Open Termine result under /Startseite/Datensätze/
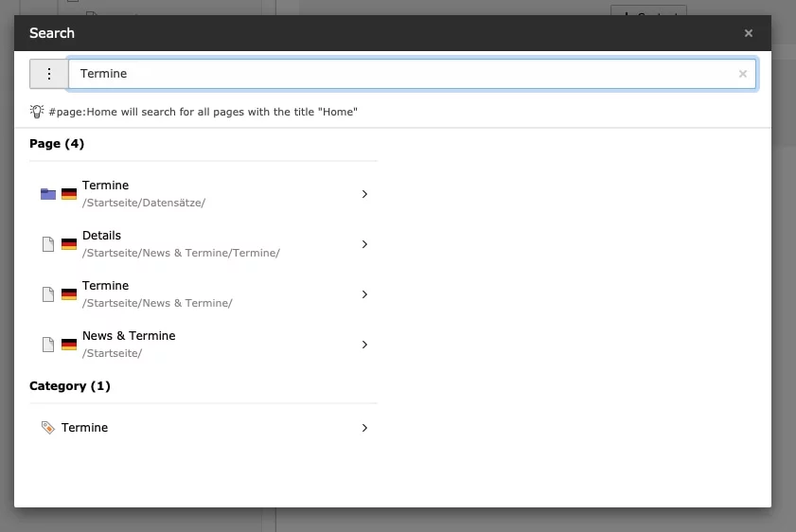Screen dimensions: 796x532 tap(203, 194)
